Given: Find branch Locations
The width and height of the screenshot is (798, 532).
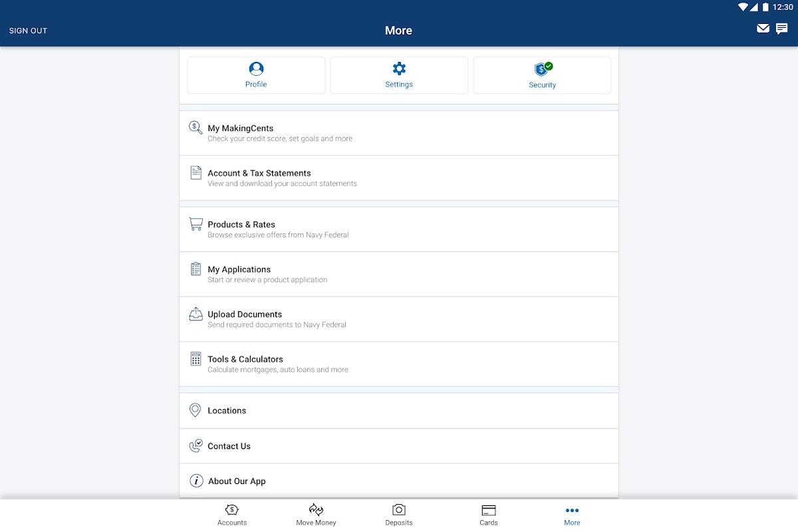Looking at the screenshot, I should point(399,410).
